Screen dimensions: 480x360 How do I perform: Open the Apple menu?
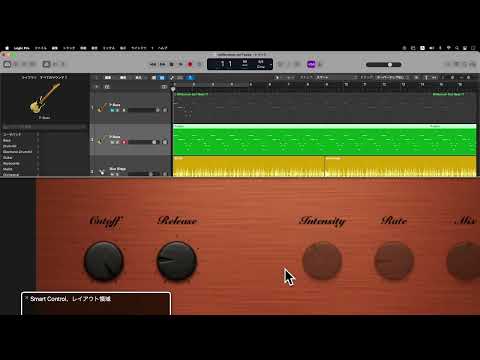[7, 48]
